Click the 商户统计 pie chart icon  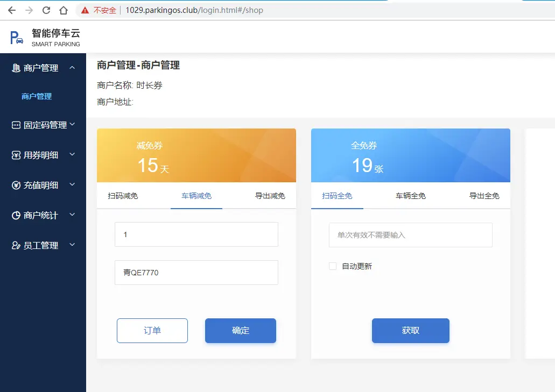(16, 216)
